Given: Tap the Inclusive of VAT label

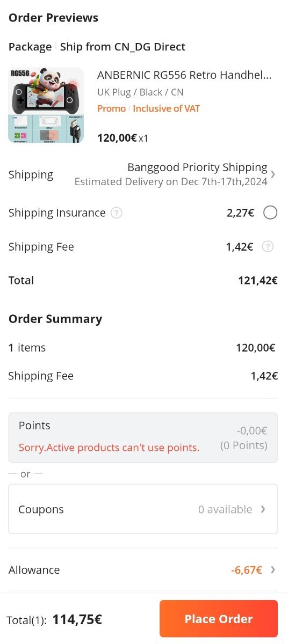Looking at the screenshot, I should pyautogui.click(x=167, y=108).
